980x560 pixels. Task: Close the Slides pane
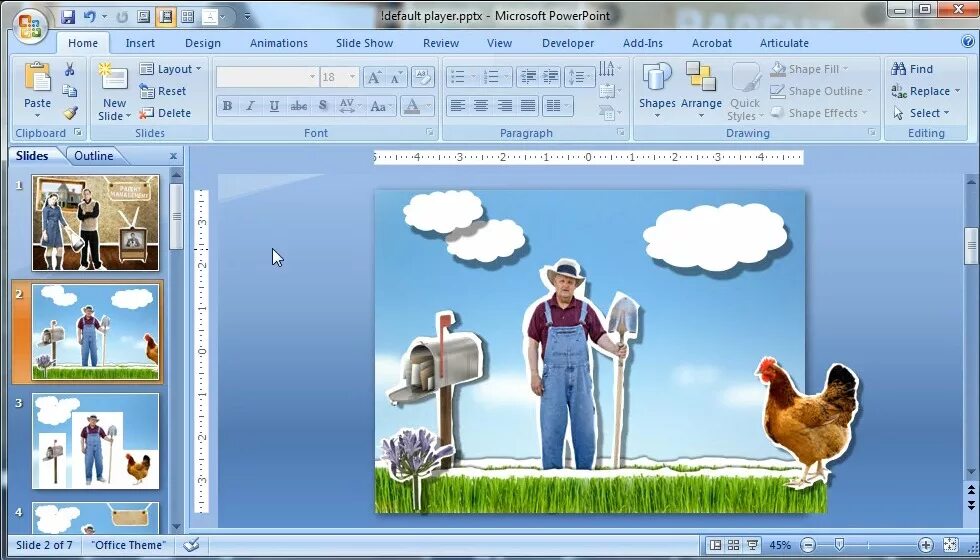173,156
